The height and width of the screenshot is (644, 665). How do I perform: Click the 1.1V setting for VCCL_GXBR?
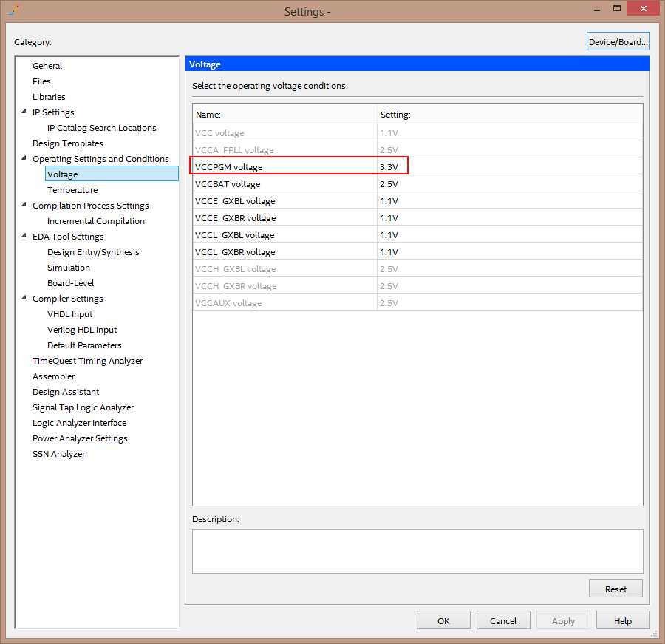(x=389, y=251)
